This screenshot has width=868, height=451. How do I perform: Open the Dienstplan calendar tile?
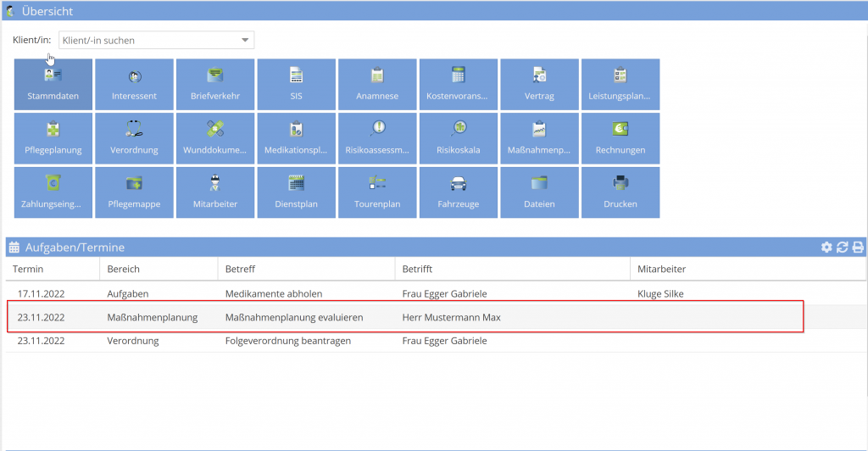297,192
